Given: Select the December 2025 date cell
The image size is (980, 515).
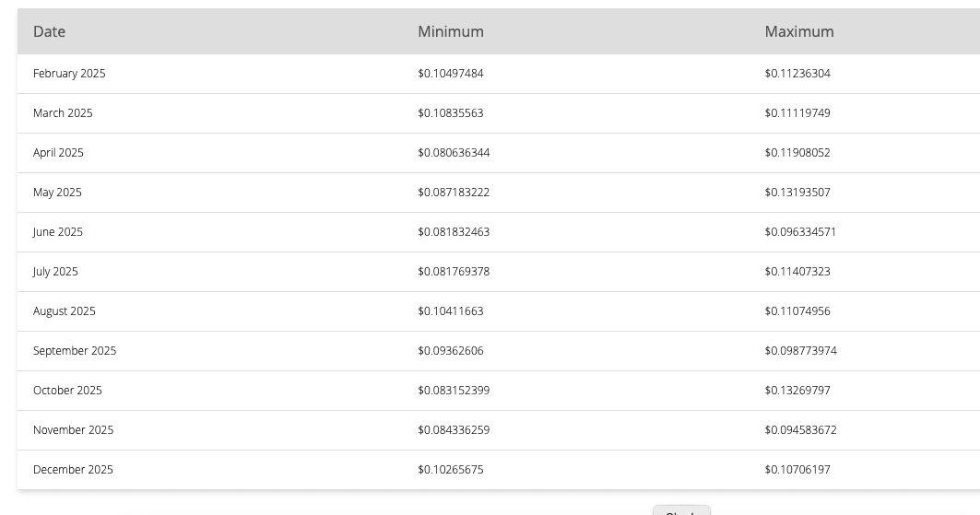Looking at the screenshot, I should [73, 470].
